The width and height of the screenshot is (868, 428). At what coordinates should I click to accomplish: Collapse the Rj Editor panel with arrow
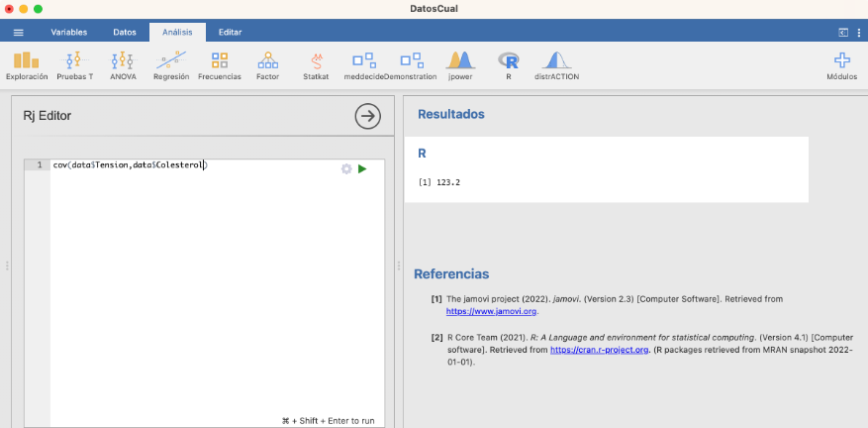[x=367, y=116]
